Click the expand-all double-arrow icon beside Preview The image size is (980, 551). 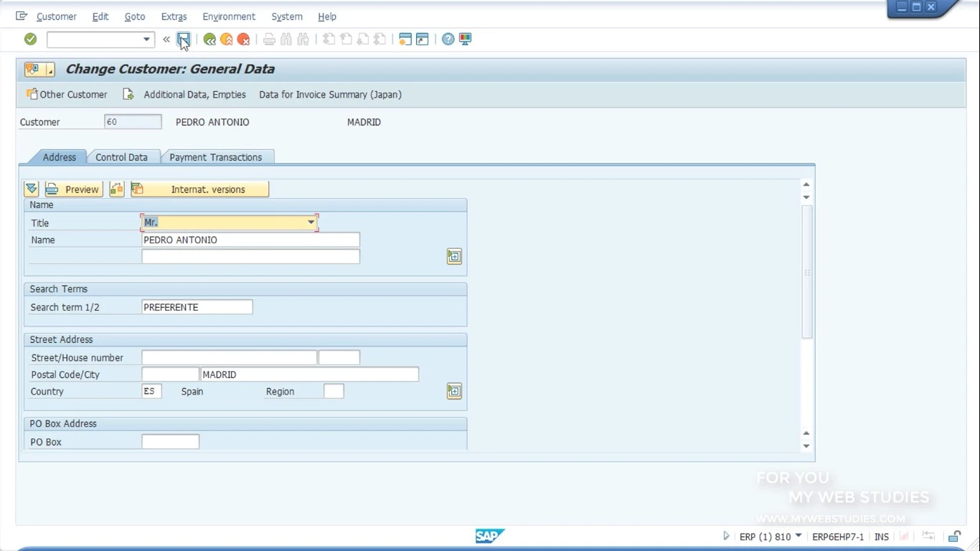32,189
